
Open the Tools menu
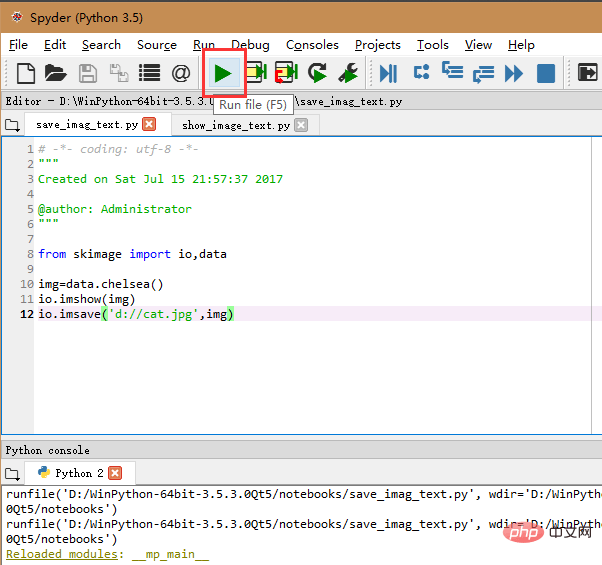[x=433, y=45]
